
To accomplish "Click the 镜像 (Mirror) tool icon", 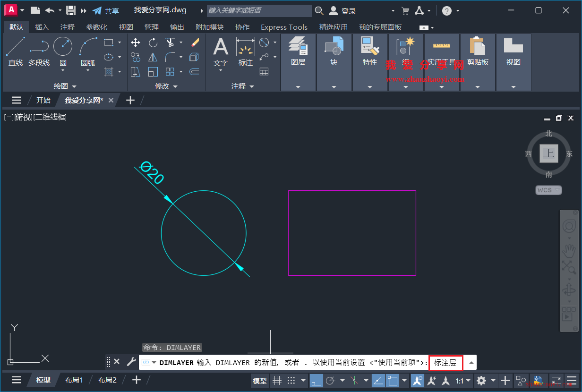I will tap(153, 57).
